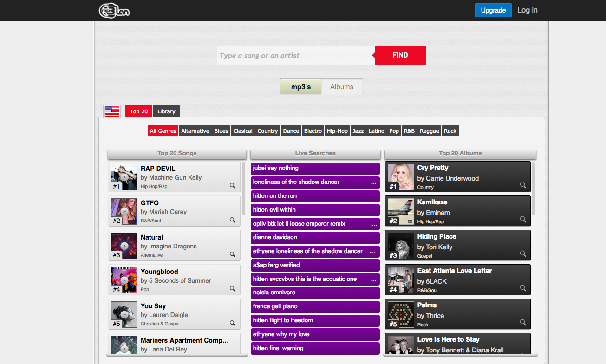The image size is (606, 364).
Task: Click the search magnifier for RAP DEVIL
Action: pos(233,186)
